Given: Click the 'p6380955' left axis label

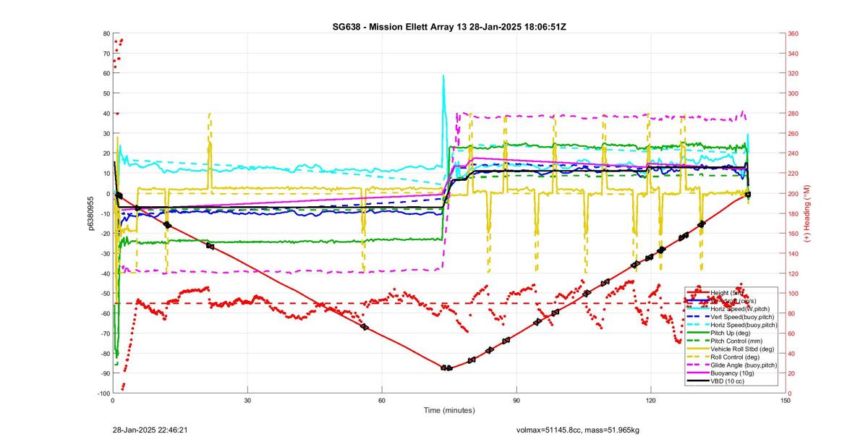Looking at the screenshot, I should pos(91,213).
